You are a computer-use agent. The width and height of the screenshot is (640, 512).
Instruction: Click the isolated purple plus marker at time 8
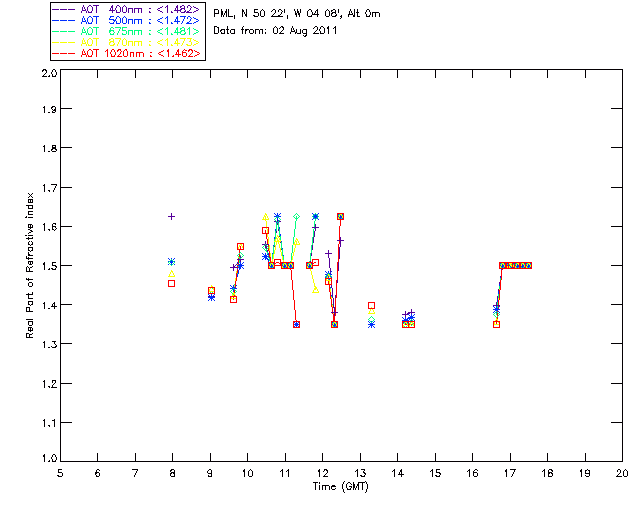click(x=172, y=216)
